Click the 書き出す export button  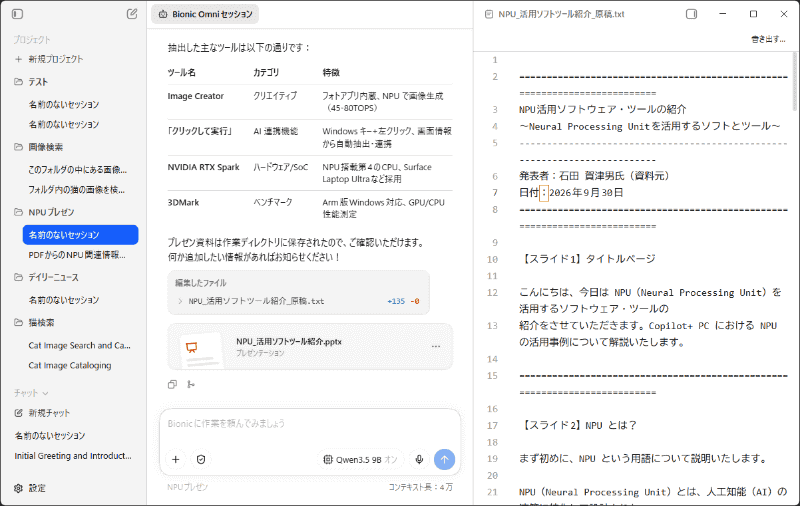pos(768,39)
